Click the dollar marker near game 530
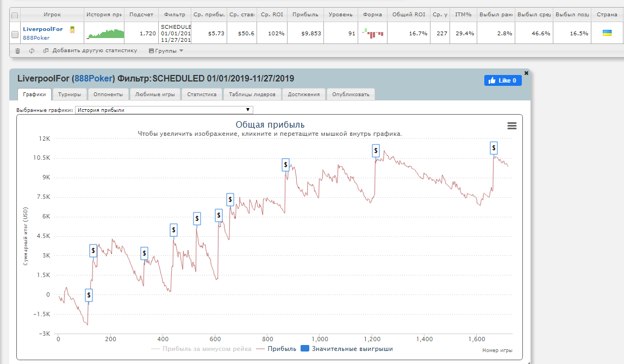 (197, 218)
